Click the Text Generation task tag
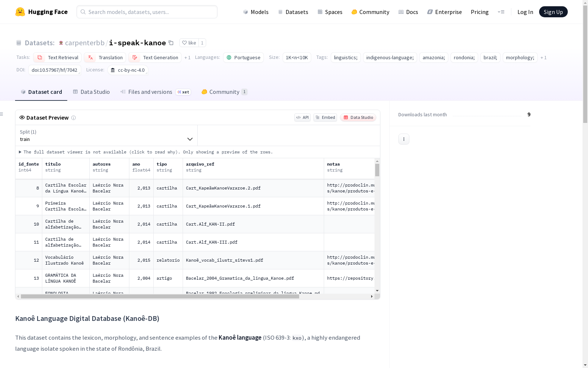Screen dimensions: 588x368 pyautogui.click(x=155, y=57)
